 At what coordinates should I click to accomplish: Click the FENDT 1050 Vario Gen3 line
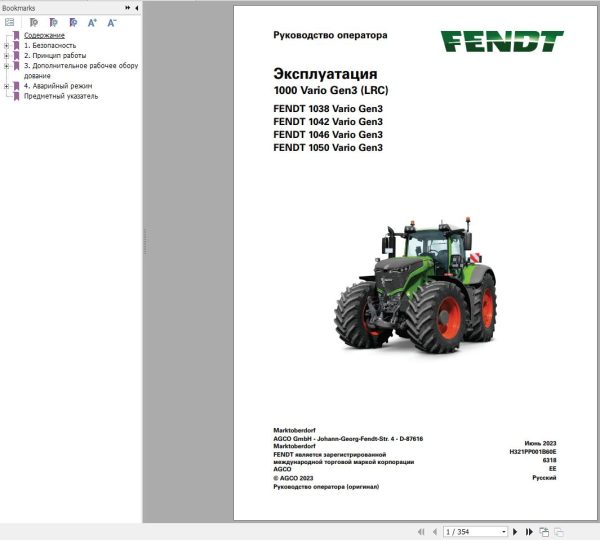point(328,148)
